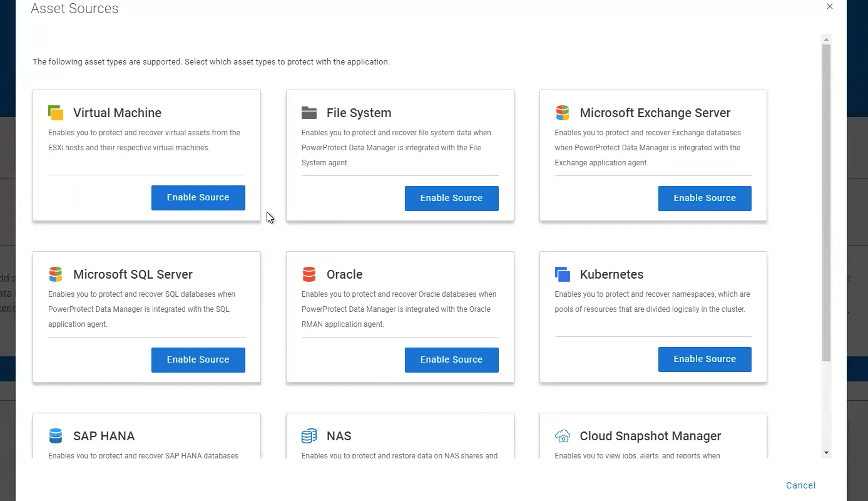Enable Source for Oracle
Screen dimensions: 868x501
point(452,359)
